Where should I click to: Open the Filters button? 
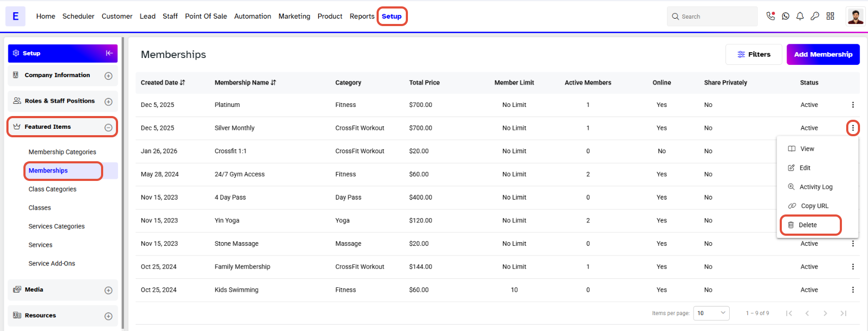754,54
